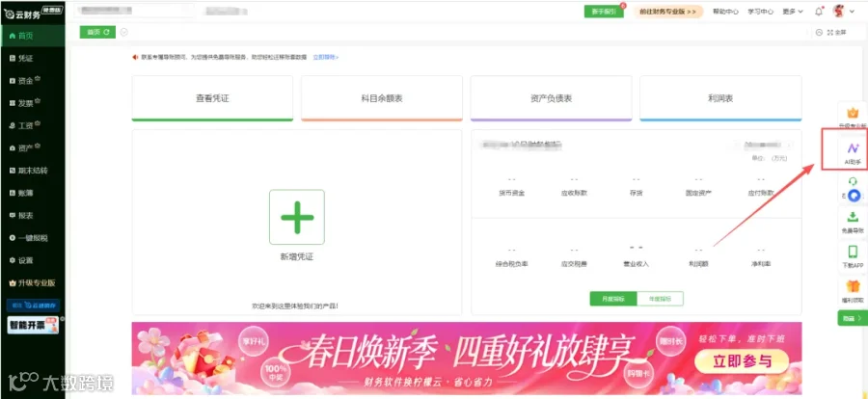Screen dimensions: 868x399
Task: Open 首页 in the left sidebar
Action: coord(33,36)
